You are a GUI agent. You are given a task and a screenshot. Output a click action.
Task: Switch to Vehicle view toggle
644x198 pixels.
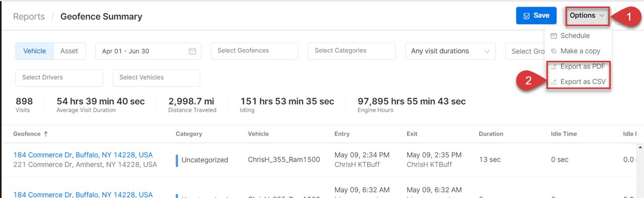coord(35,51)
